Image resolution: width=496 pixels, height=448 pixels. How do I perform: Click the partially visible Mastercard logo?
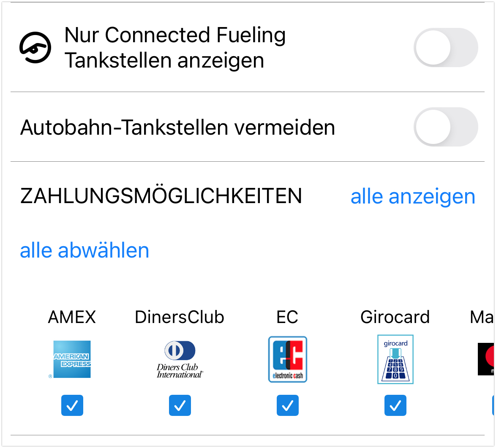[487, 359]
